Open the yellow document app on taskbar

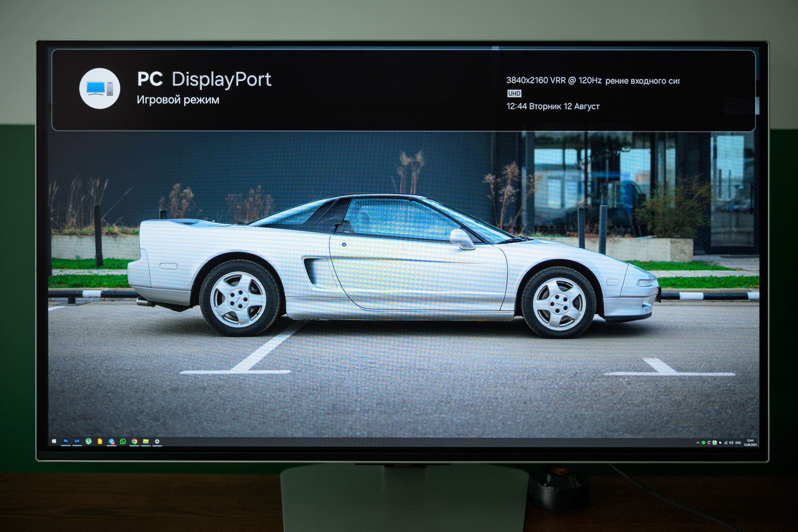pos(100,441)
